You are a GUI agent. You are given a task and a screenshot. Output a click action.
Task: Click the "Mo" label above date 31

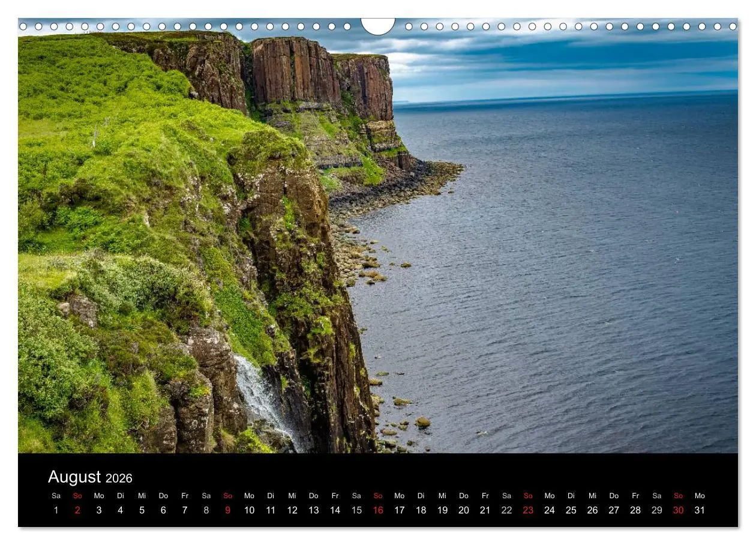pos(700,496)
